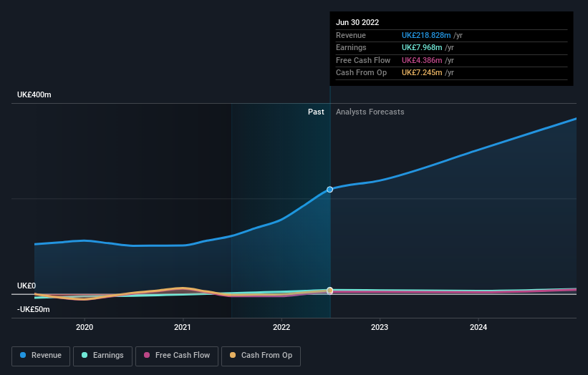Click the 2020 x-axis label
Viewport: 588px width, 375px height.
[85, 327]
